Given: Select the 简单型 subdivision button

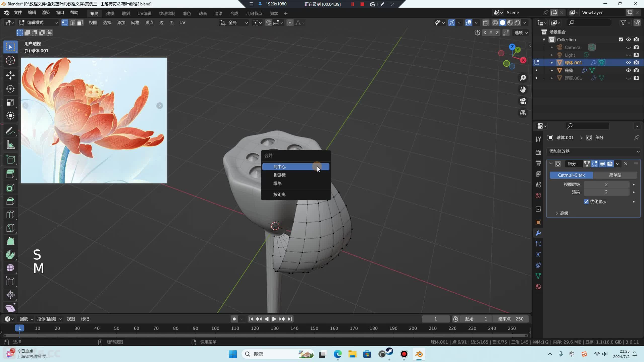Looking at the screenshot, I should [615, 175].
